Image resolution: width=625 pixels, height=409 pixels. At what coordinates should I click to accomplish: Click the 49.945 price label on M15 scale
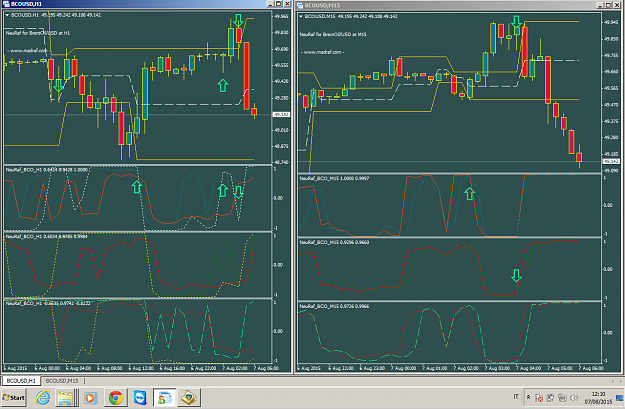(611, 22)
